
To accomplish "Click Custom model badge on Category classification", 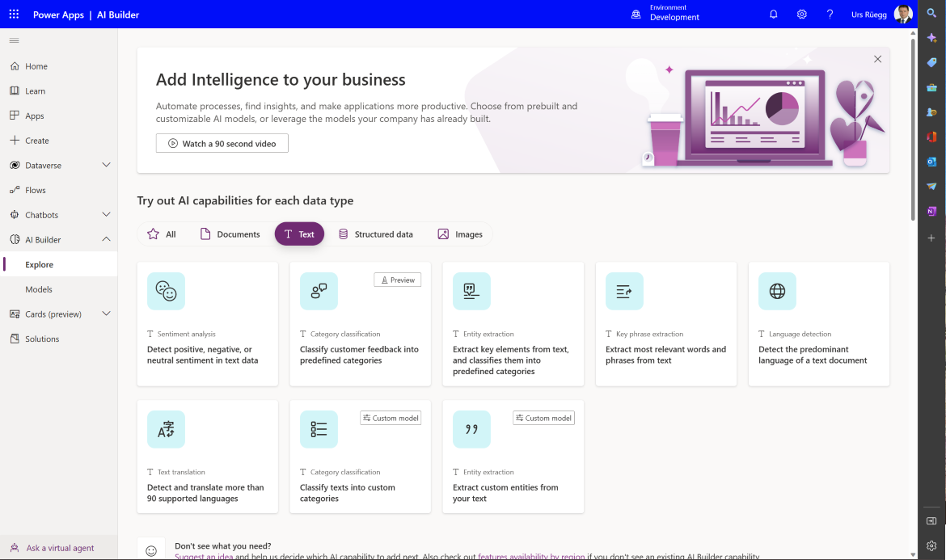I will [x=391, y=418].
